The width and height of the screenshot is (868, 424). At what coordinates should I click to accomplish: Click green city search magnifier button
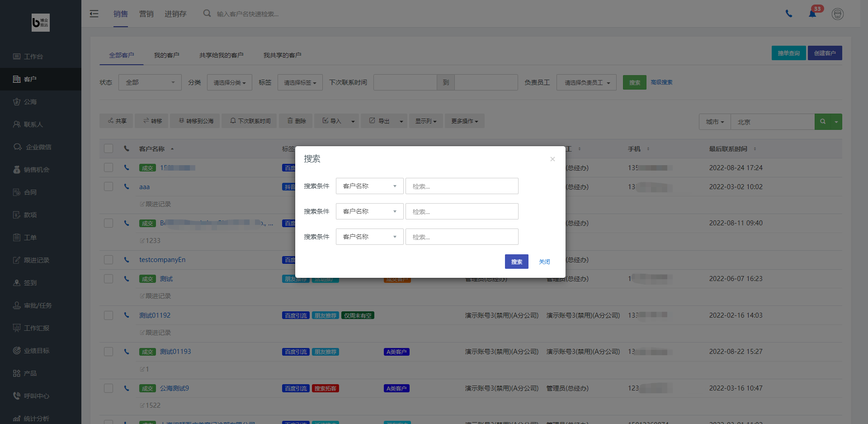point(823,122)
